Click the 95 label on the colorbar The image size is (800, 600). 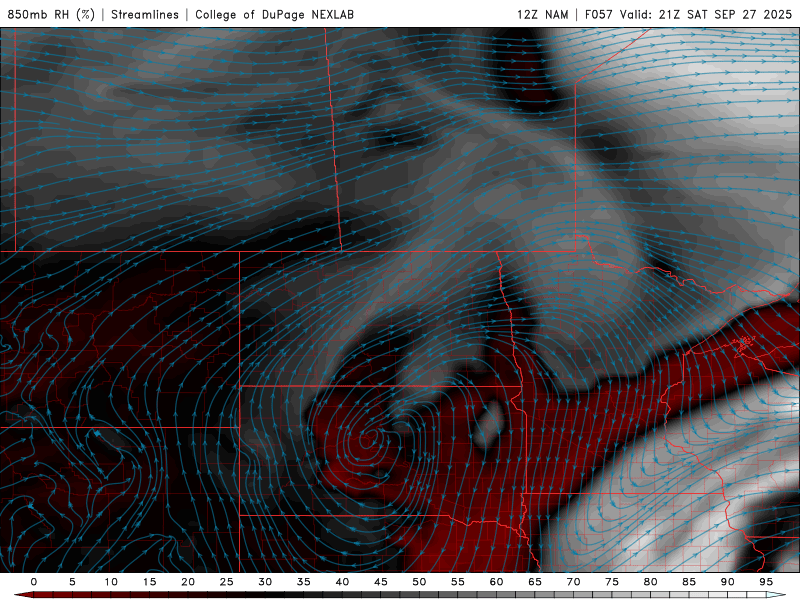(x=766, y=582)
